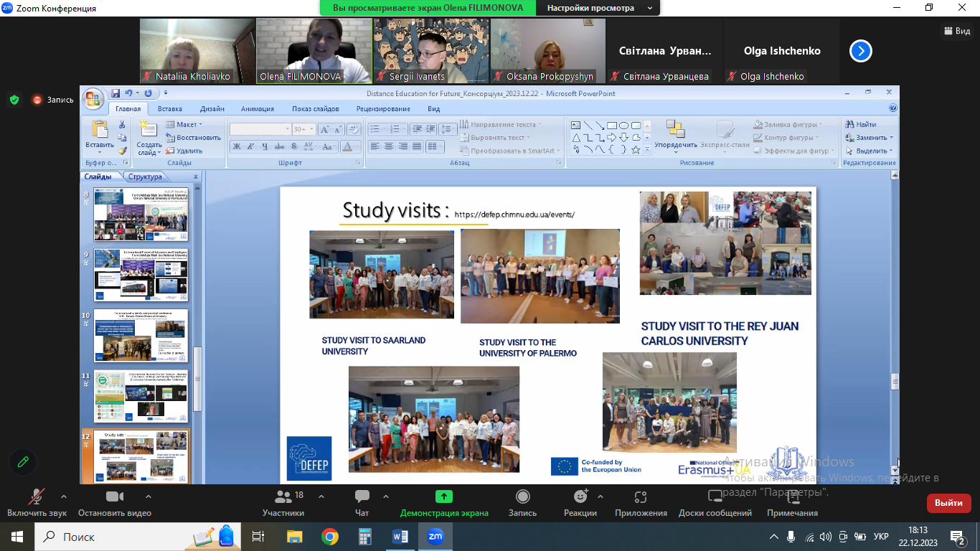Screen dimensions: 980x551
Task: Unmute with the Включить звук microphone icon
Action: 37,496
